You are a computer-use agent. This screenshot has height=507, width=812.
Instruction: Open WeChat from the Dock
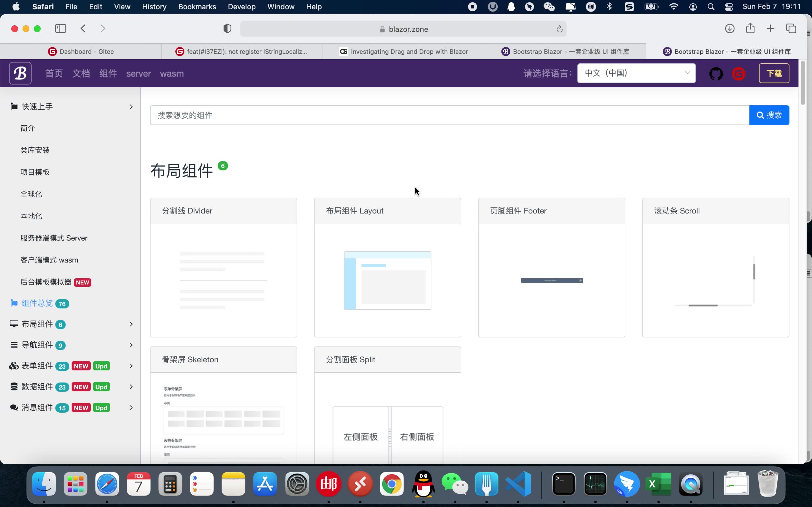coord(455,484)
